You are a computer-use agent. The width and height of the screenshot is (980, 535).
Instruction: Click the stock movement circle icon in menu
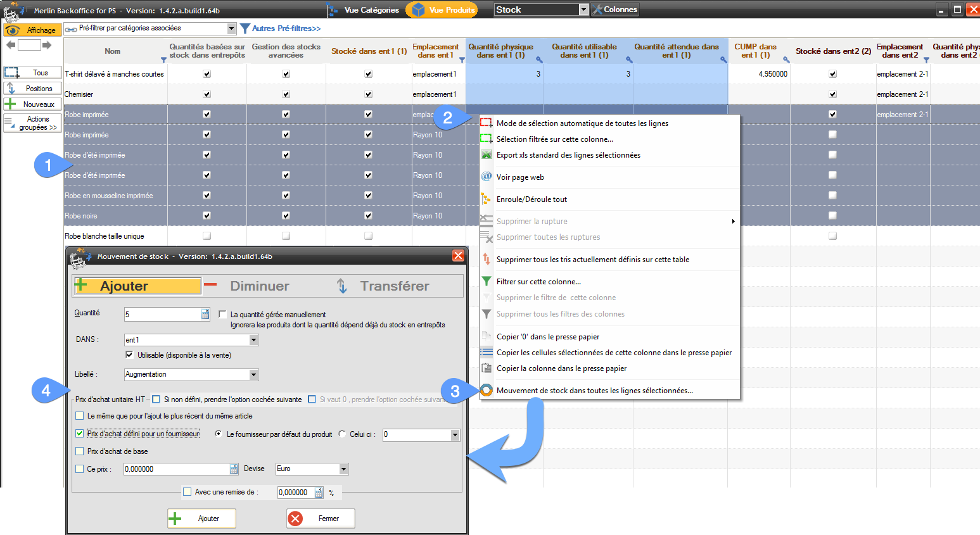click(x=486, y=391)
